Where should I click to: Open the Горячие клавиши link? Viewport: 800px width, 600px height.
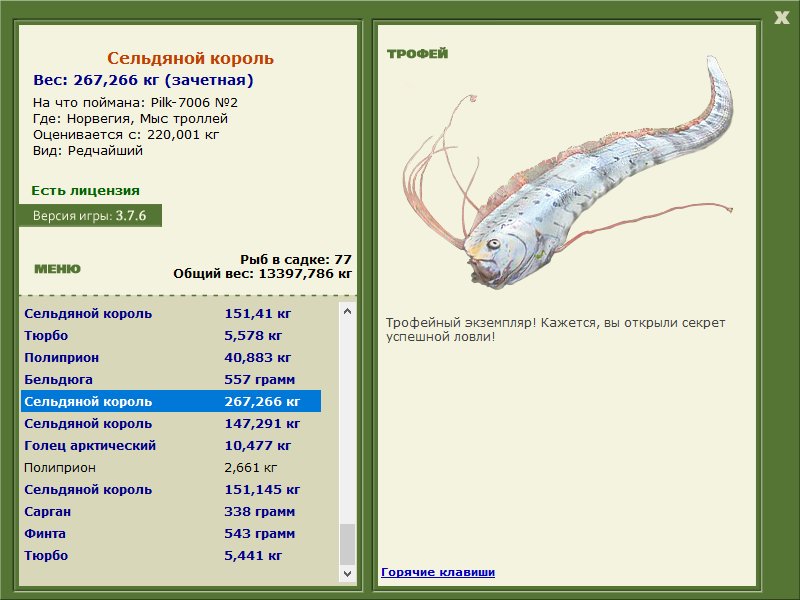click(x=438, y=572)
